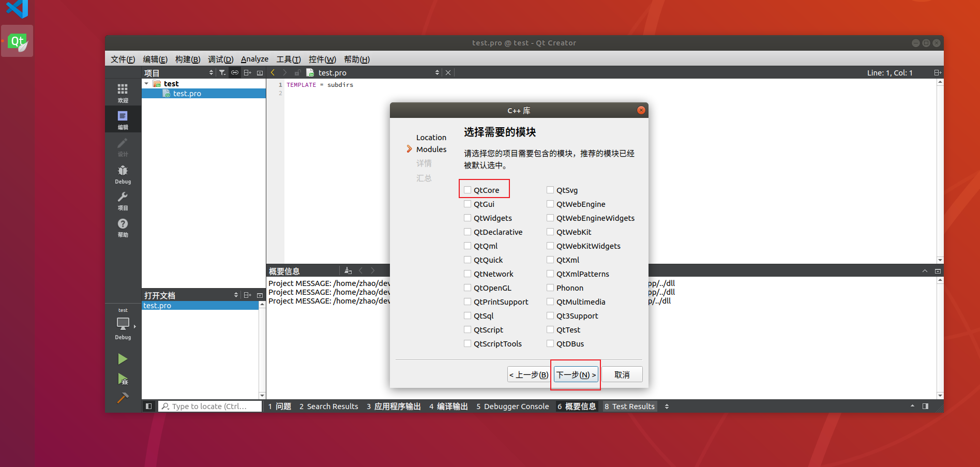980x467 pixels.
Task: Tick the QtXml checkbox
Action: [x=550, y=260]
